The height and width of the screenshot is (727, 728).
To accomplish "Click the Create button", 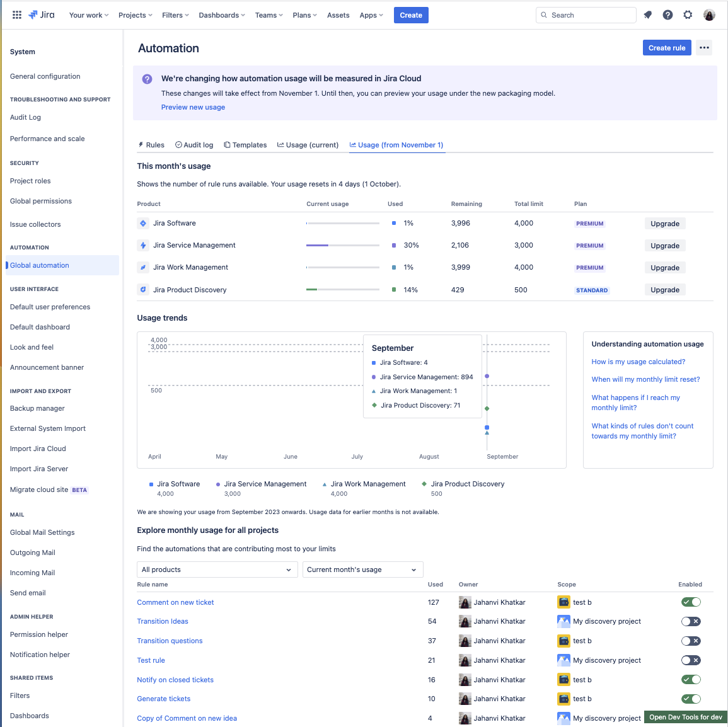I will [411, 15].
